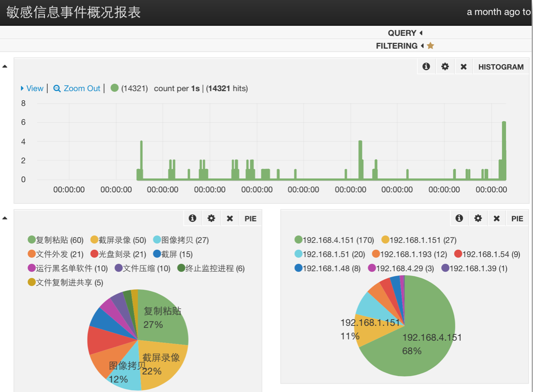The image size is (533, 392).
Task: Open settings gear of right pie panel
Action: click(478, 218)
